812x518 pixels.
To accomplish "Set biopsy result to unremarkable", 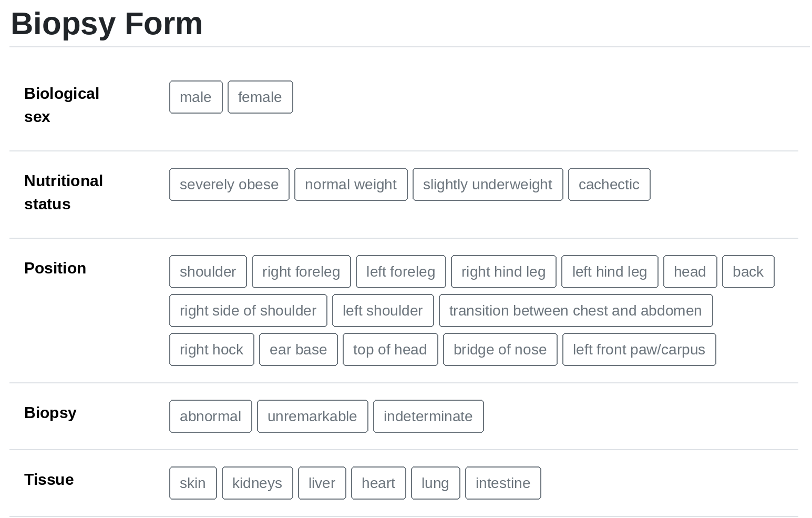I will [x=312, y=417].
